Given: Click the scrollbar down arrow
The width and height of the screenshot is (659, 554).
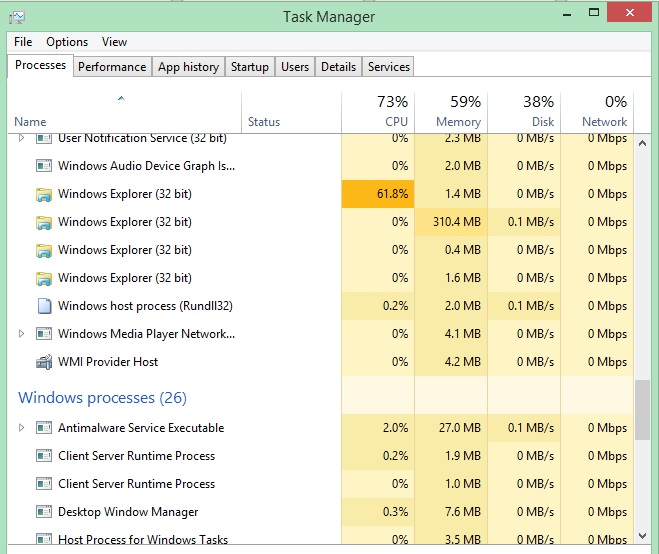Looking at the screenshot, I should click(x=642, y=536).
